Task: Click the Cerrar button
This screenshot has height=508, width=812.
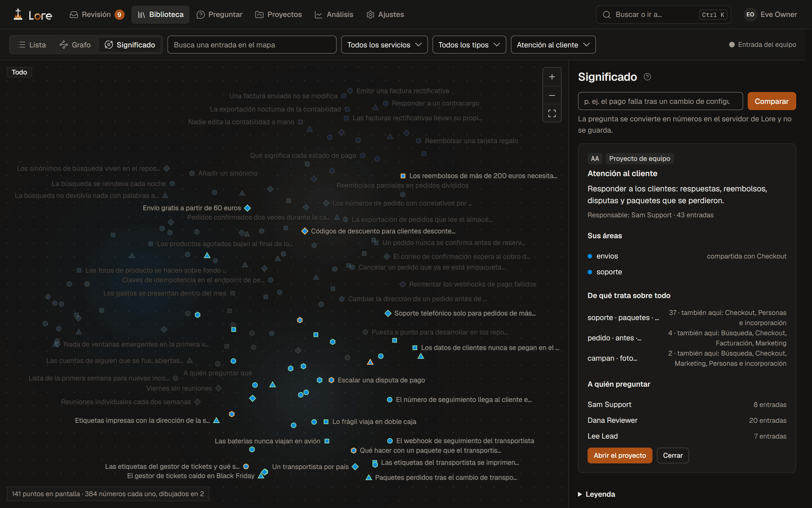Action: (672, 456)
